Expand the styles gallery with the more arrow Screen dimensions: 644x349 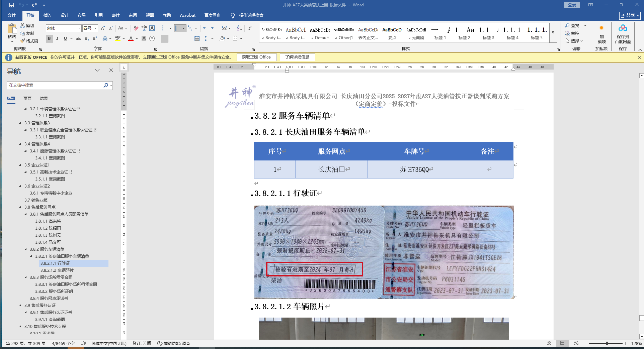tap(553, 32)
